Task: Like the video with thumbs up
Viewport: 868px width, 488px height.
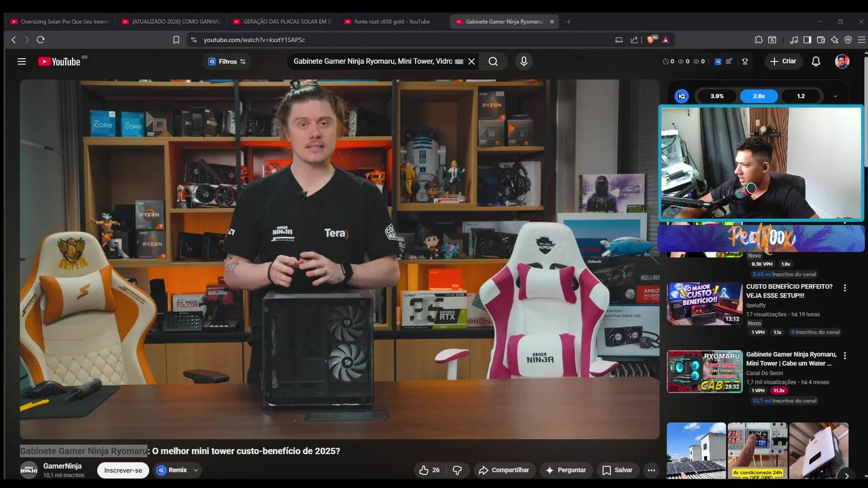Action: (429, 470)
